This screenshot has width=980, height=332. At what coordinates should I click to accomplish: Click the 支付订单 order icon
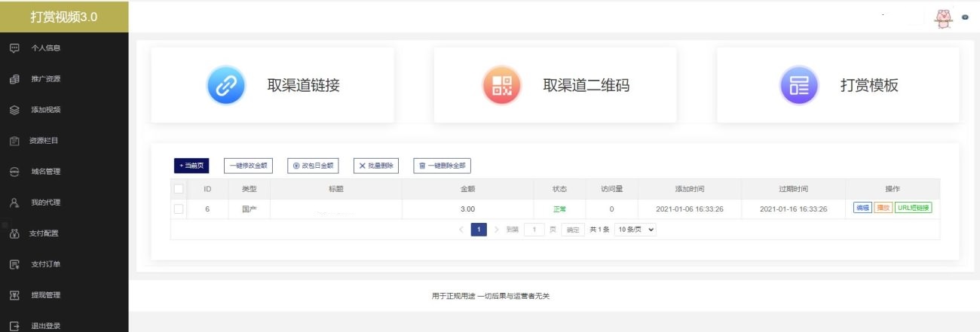[14, 264]
